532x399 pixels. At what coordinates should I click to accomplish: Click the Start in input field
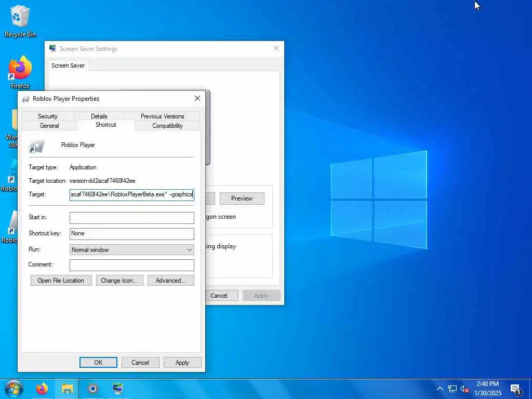click(131, 218)
